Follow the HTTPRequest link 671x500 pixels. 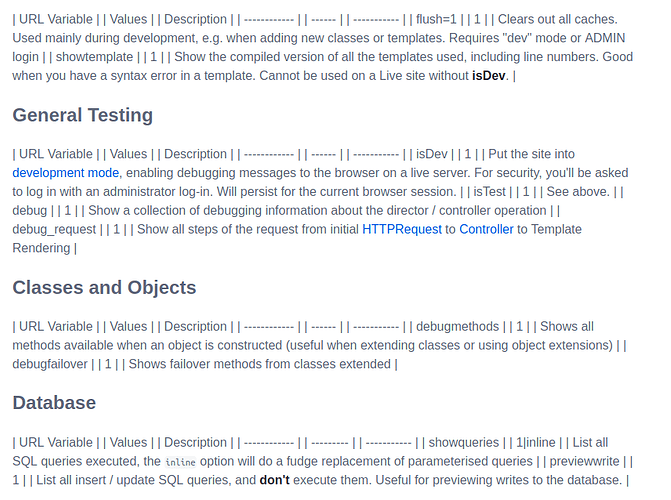[x=401, y=230]
